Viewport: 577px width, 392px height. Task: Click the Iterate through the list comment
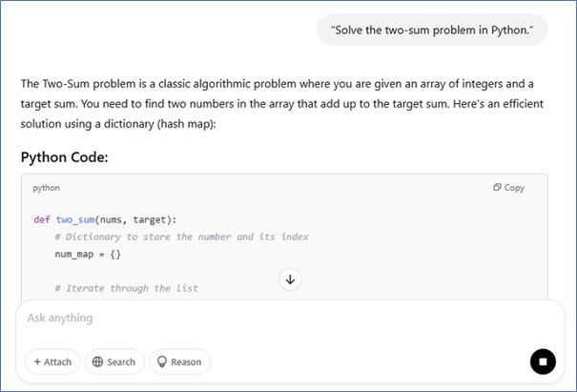[x=126, y=288]
